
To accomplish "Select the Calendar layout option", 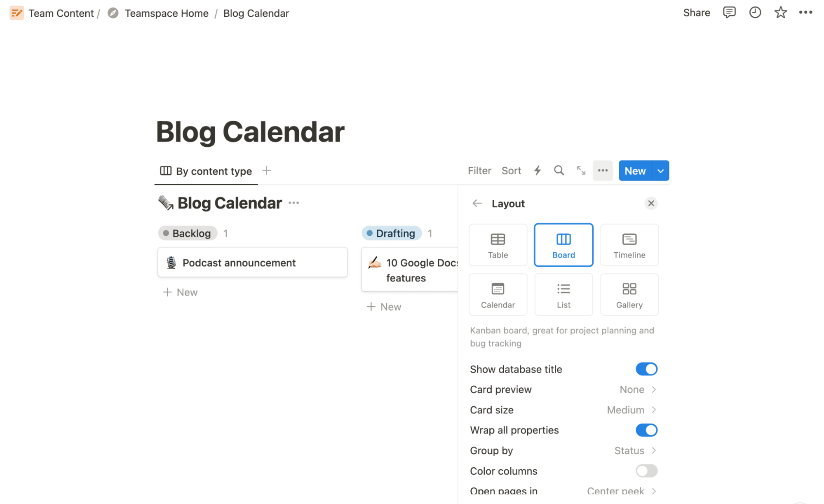I will coord(498,294).
